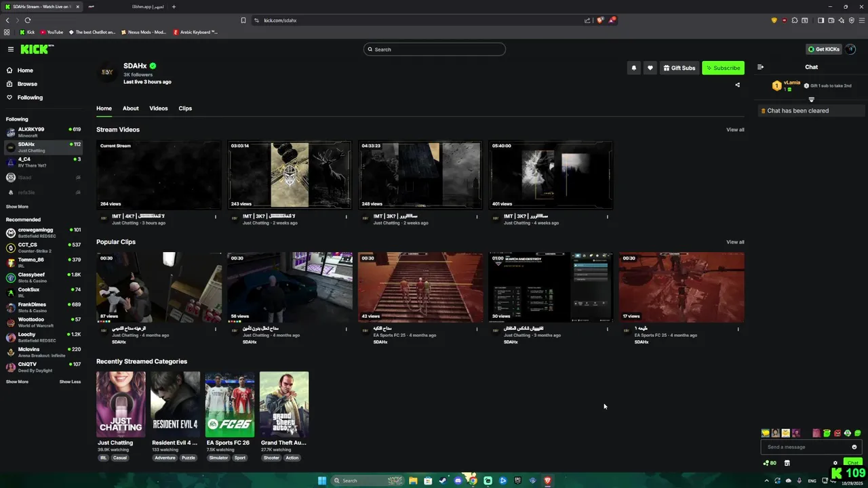Open a new browser tab
This screenshot has width=868, height=488.
[x=174, y=7]
